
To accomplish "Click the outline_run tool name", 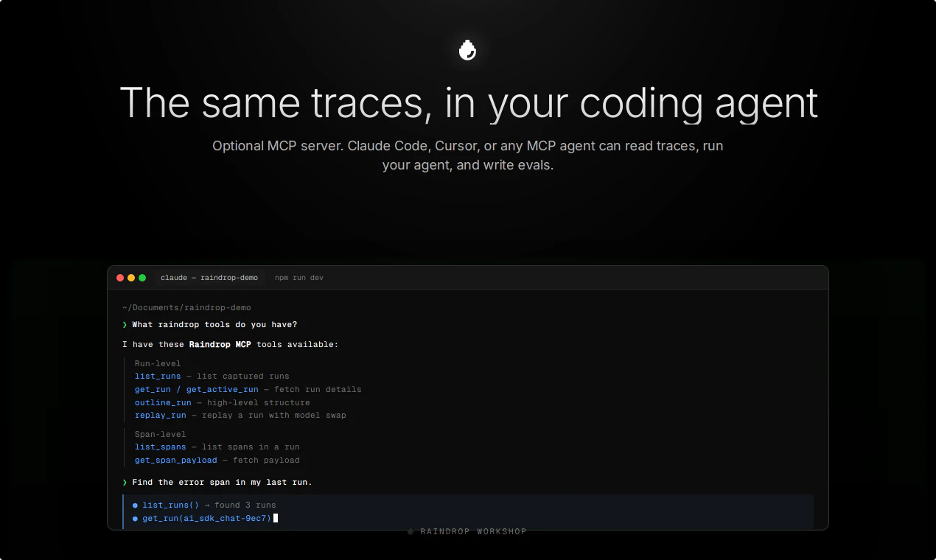I will click(x=163, y=403).
